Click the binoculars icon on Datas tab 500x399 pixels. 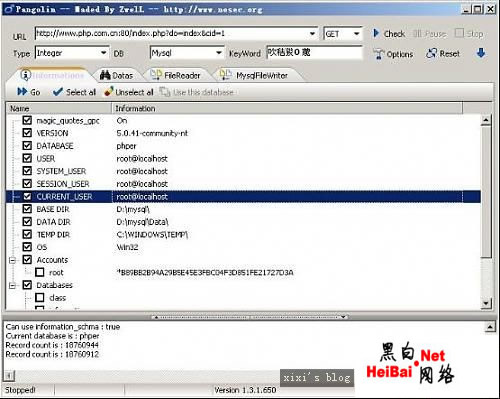coord(105,75)
